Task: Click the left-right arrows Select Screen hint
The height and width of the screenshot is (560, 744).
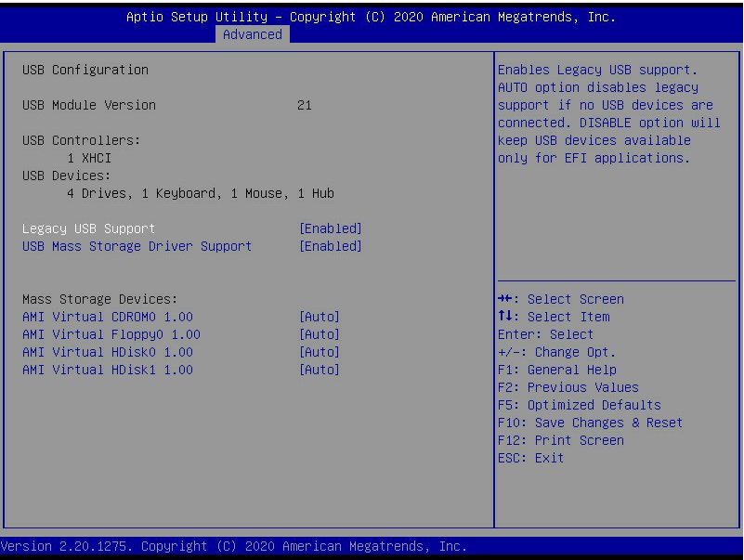Action: click(x=561, y=299)
